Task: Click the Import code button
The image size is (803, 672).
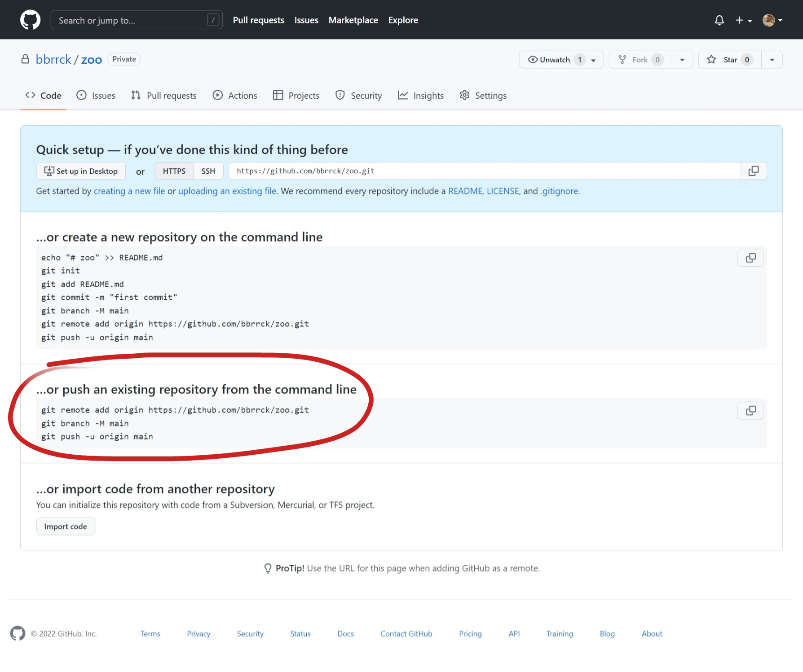Action: coord(66,527)
